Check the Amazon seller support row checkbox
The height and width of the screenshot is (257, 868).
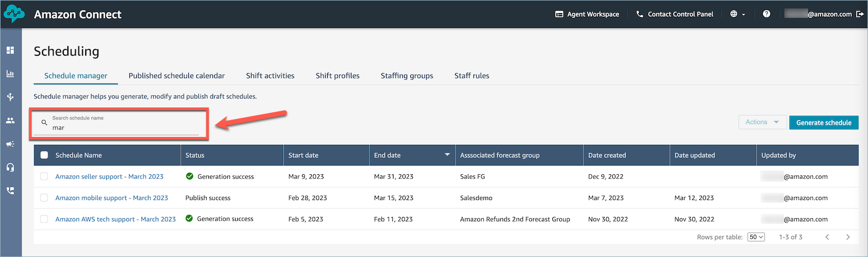[44, 176]
